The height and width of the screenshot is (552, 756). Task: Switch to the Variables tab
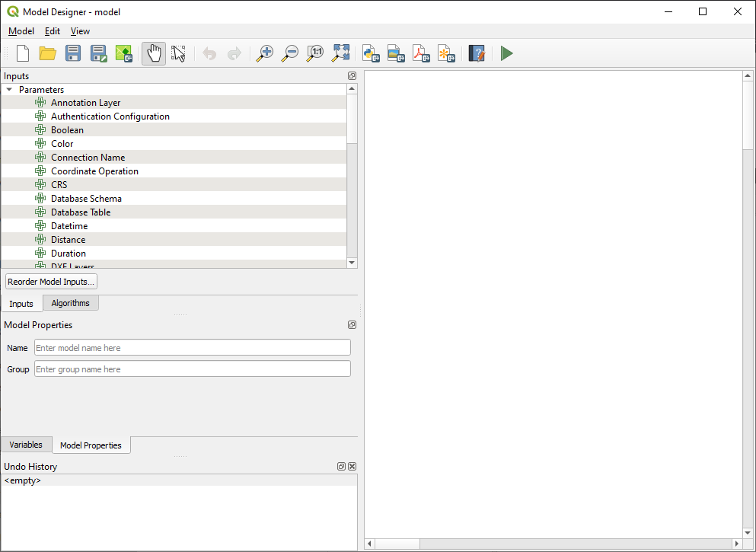tap(26, 445)
